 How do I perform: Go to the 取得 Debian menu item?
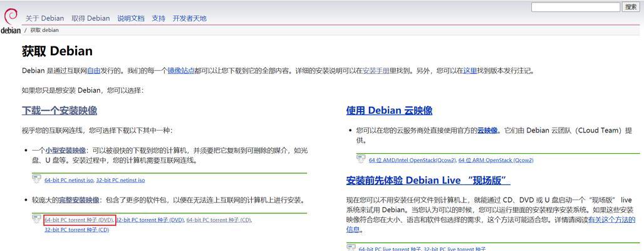click(x=90, y=18)
